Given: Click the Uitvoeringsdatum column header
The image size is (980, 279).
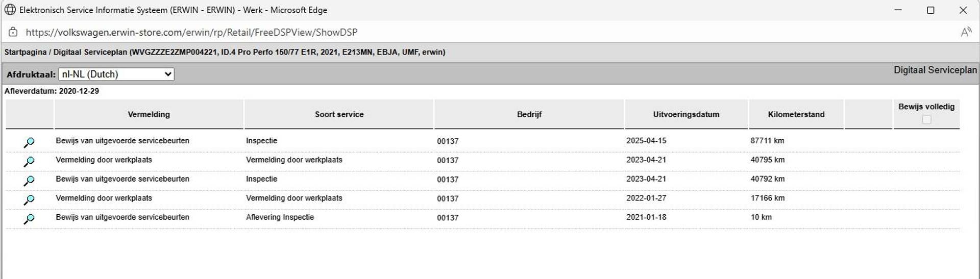Looking at the screenshot, I should tap(686, 114).
